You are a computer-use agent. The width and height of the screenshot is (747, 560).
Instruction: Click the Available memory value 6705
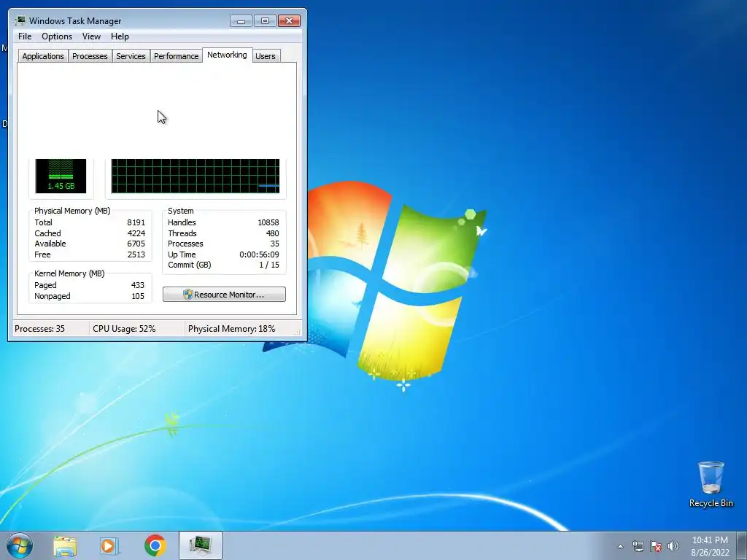point(136,244)
